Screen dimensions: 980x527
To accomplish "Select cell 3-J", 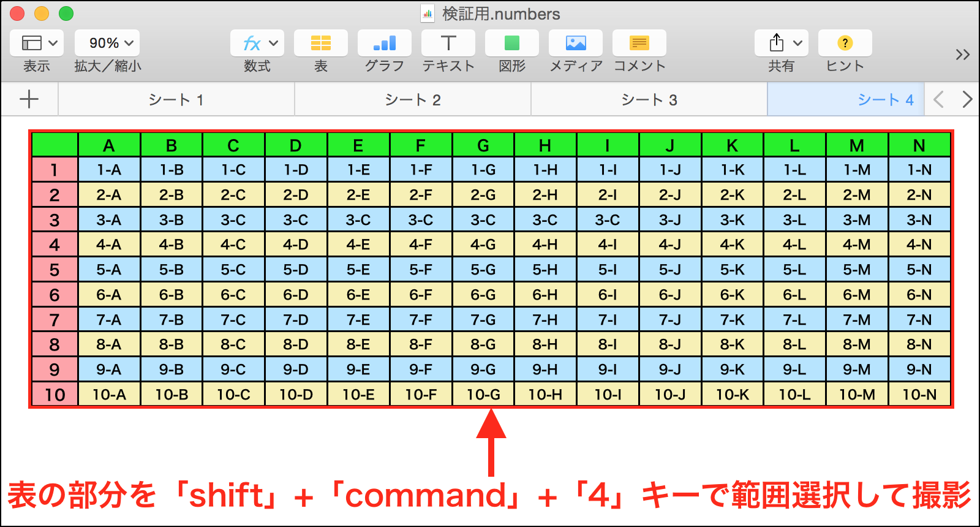I will coord(670,220).
